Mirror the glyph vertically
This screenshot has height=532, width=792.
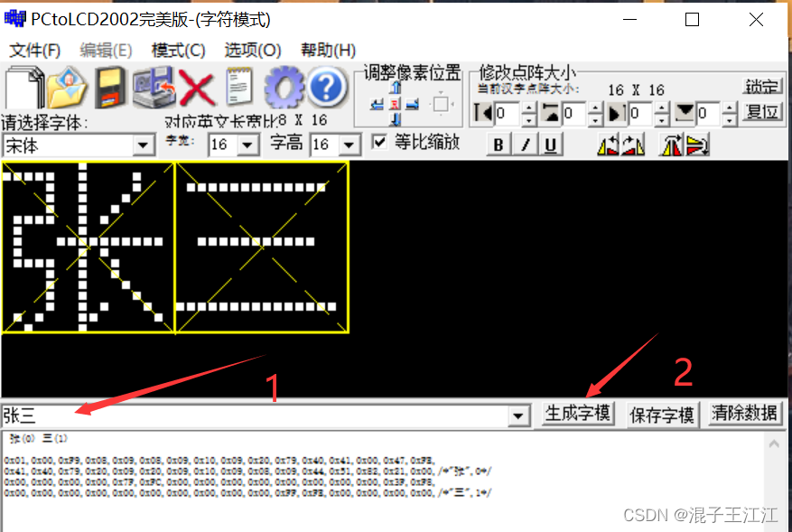698,145
